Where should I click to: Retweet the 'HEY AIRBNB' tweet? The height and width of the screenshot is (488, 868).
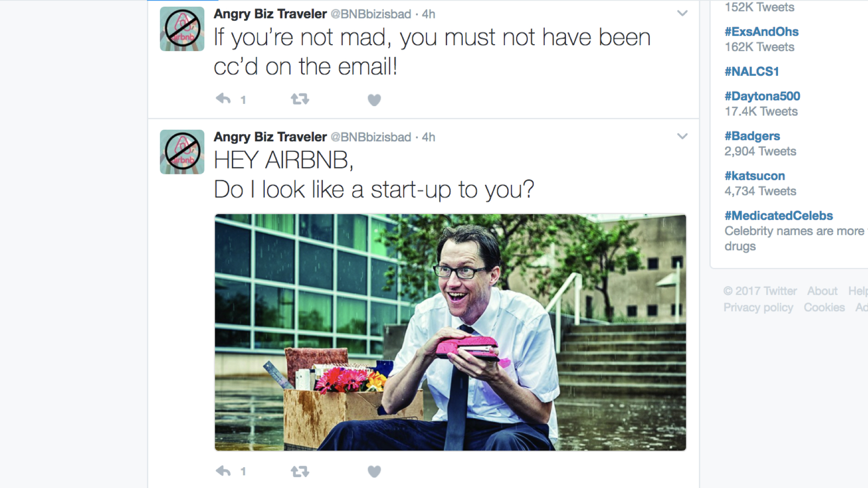[x=300, y=472]
